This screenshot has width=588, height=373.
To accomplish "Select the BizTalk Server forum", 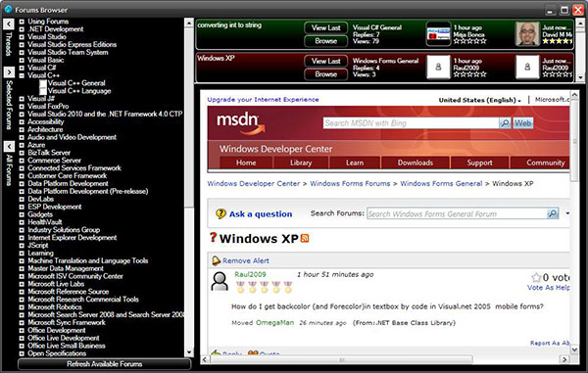I will pos(49,153).
